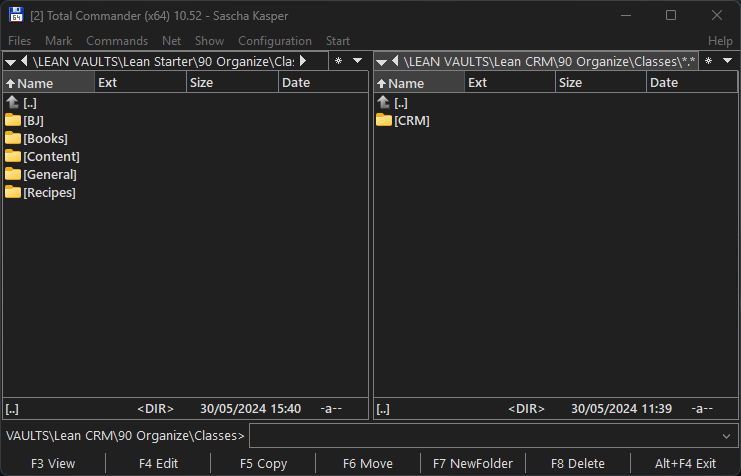Select the [..] entry text in right panel
The height and width of the screenshot is (476, 741).
click(401, 103)
